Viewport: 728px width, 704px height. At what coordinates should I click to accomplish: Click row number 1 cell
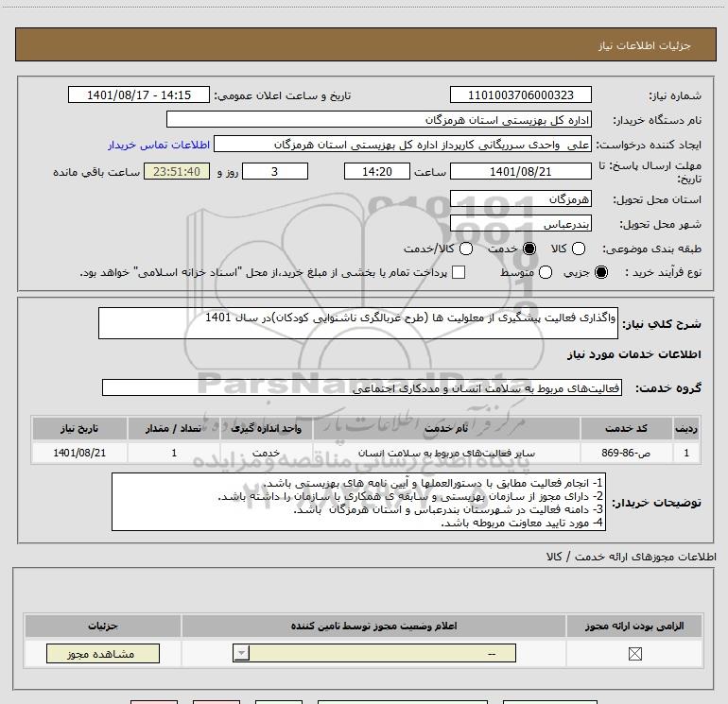[x=686, y=453]
